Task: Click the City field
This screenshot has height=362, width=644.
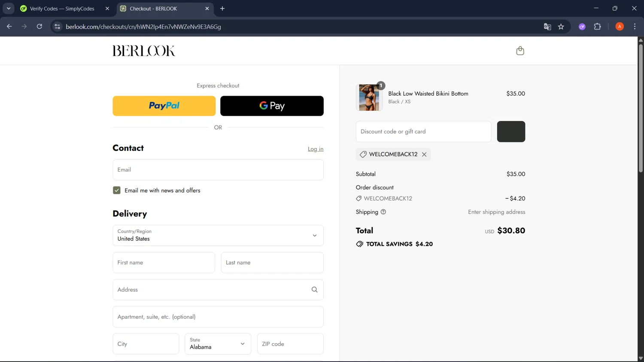Action: pyautogui.click(x=146, y=344)
